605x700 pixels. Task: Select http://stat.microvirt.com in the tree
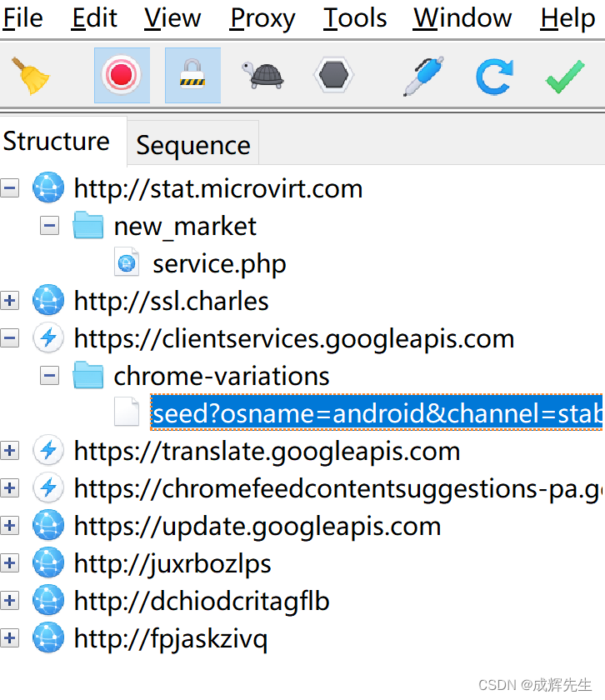(x=218, y=189)
